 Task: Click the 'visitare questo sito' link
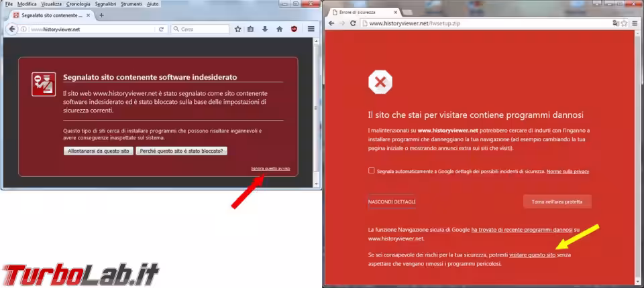532,255
